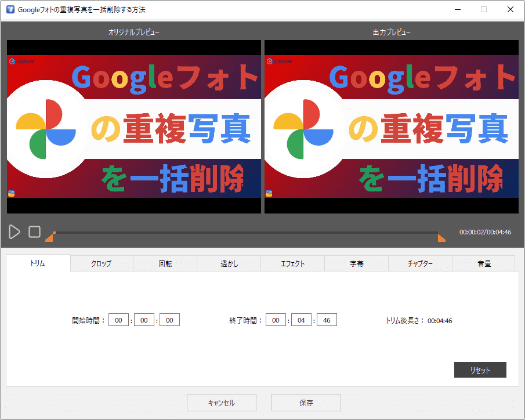This screenshot has height=420, width=525.
Task: Open the 字幕 subtitle tab
Action: (x=357, y=263)
